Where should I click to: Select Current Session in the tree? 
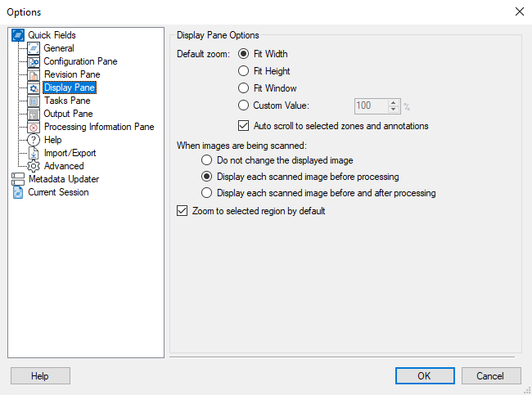tap(58, 192)
